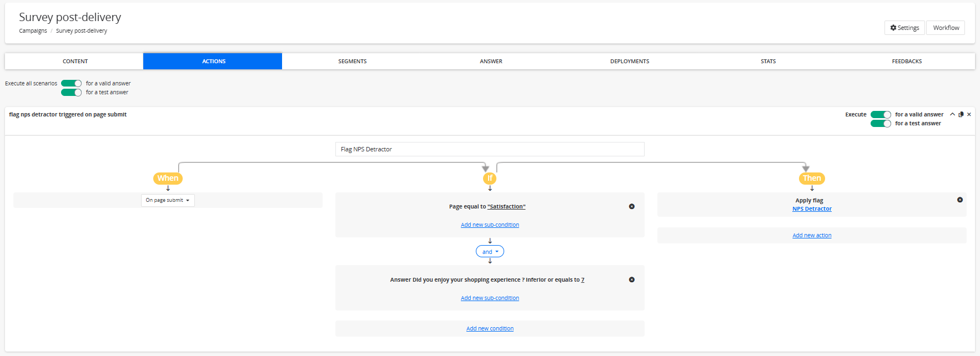Viewport: 980px width, 356px height.
Task: Add new sub-condition under Answer condition
Action: coord(490,298)
